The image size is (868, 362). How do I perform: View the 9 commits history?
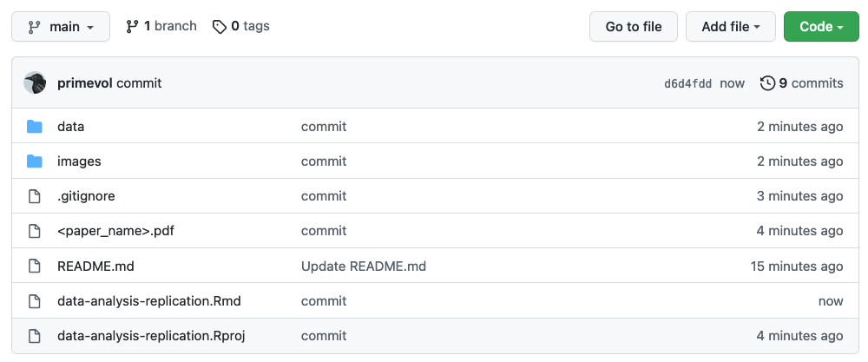click(811, 83)
